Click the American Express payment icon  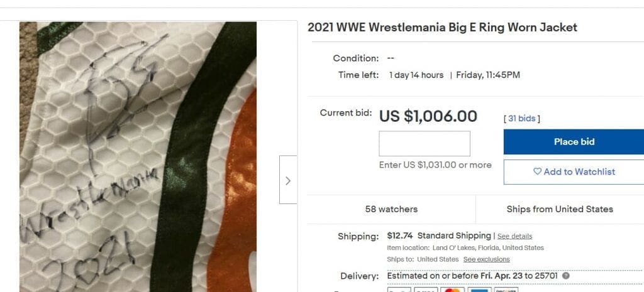pos(479,289)
